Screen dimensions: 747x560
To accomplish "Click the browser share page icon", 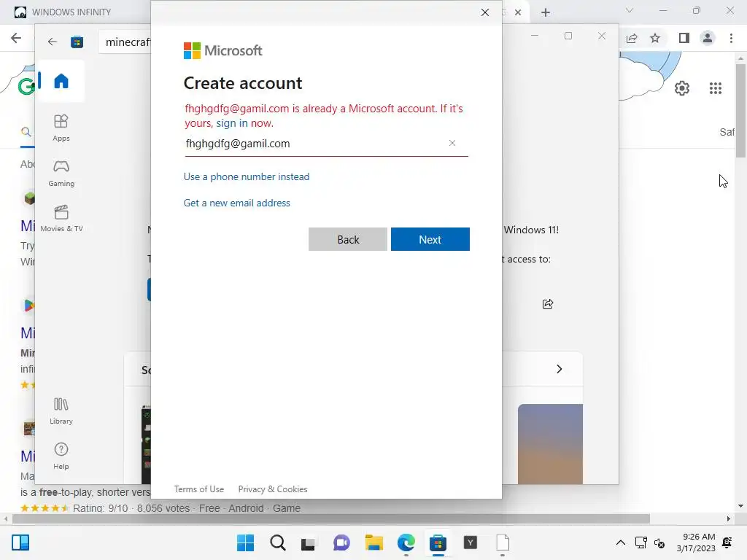I will click(x=632, y=38).
